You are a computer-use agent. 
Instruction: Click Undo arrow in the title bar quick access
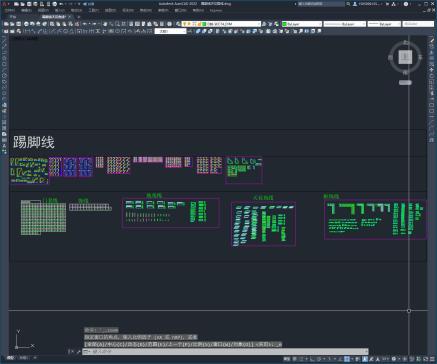61,4
